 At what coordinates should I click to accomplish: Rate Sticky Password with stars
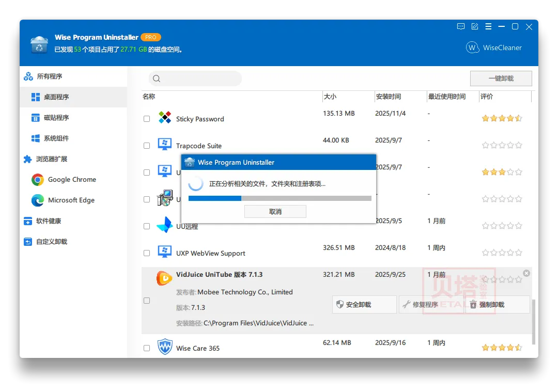pyautogui.click(x=502, y=118)
